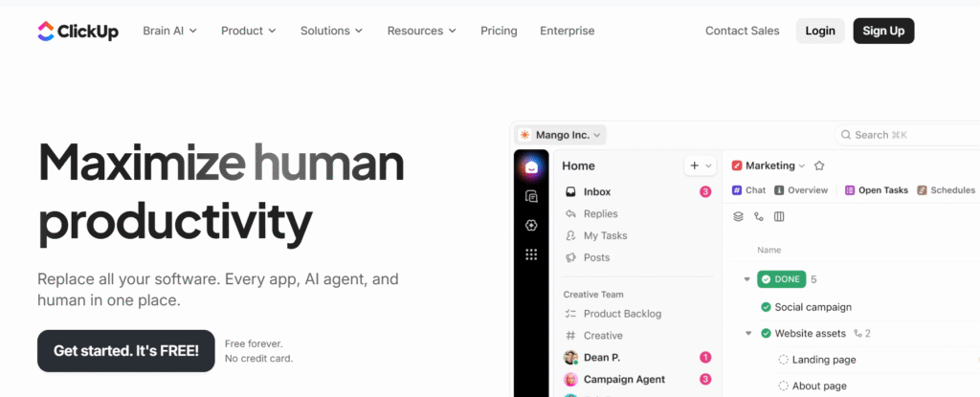Toggle the Landing page status circle
Viewport: 980px width, 397px height.
[x=783, y=360]
